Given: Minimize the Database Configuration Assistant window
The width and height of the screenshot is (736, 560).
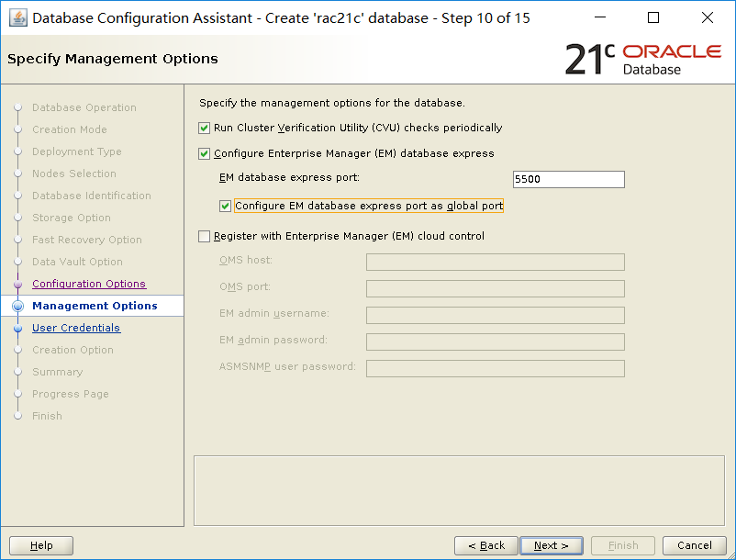Looking at the screenshot, I should 600,17.
